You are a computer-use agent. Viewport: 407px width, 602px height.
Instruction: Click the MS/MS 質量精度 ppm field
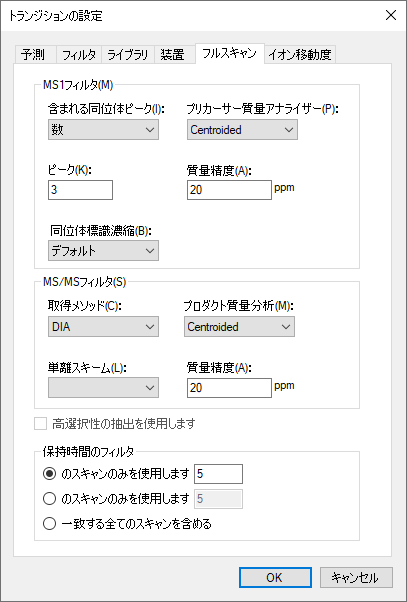point(229,388)
